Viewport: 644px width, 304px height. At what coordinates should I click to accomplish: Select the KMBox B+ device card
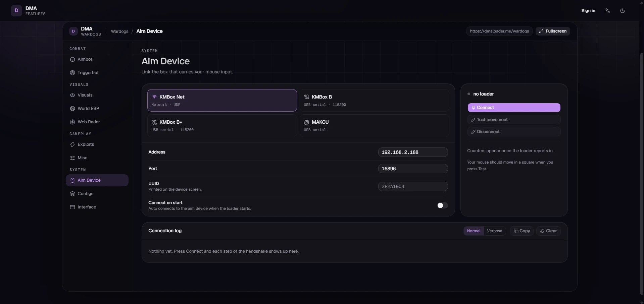tap(222, 126)
